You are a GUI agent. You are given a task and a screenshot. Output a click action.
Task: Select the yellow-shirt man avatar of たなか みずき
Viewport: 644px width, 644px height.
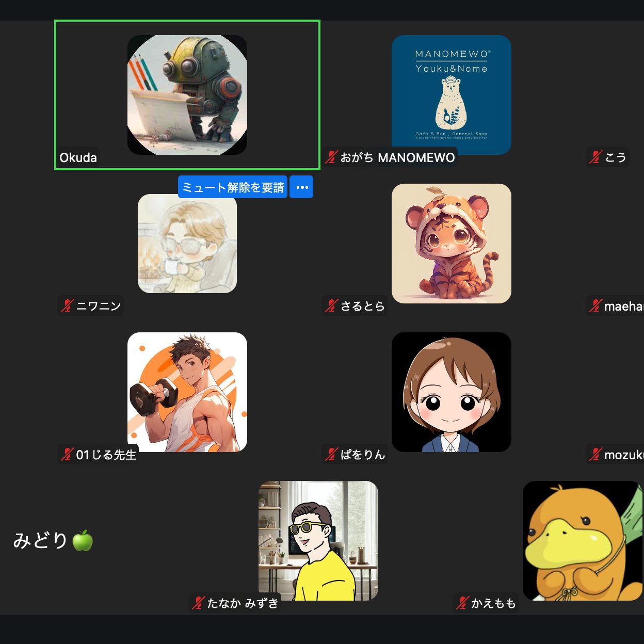pyautogui.click(x=318, y=541)
